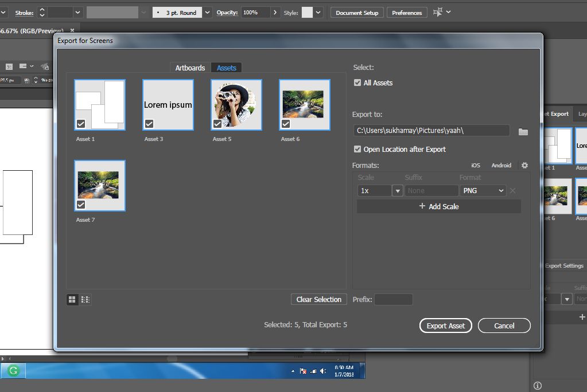
Task: Uncheck Asset 5 checkbox
Action: click(217, 123)
